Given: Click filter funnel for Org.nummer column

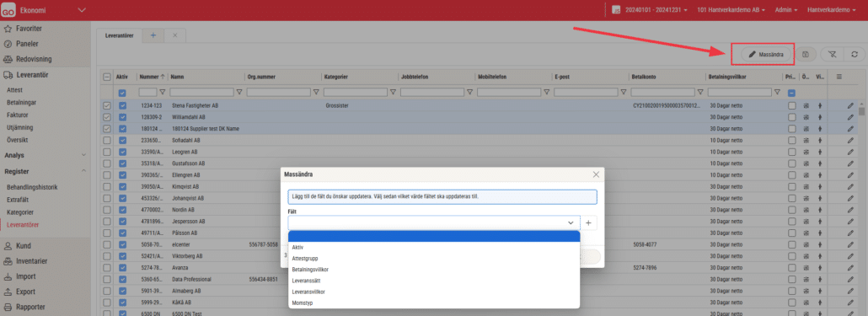Looking at the screenshot, I should point(316,93).
